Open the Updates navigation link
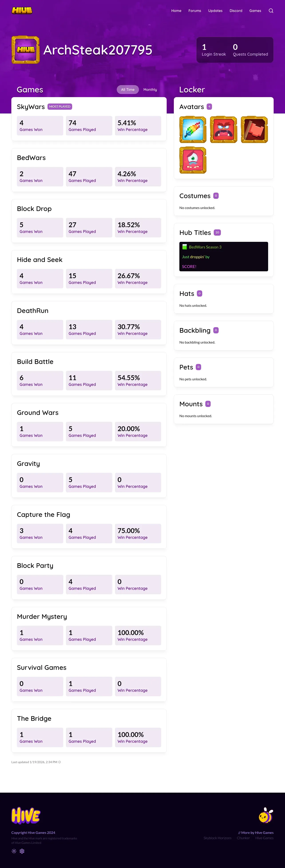The width and height of the screenshot is (285, 868). click(215, 11)
